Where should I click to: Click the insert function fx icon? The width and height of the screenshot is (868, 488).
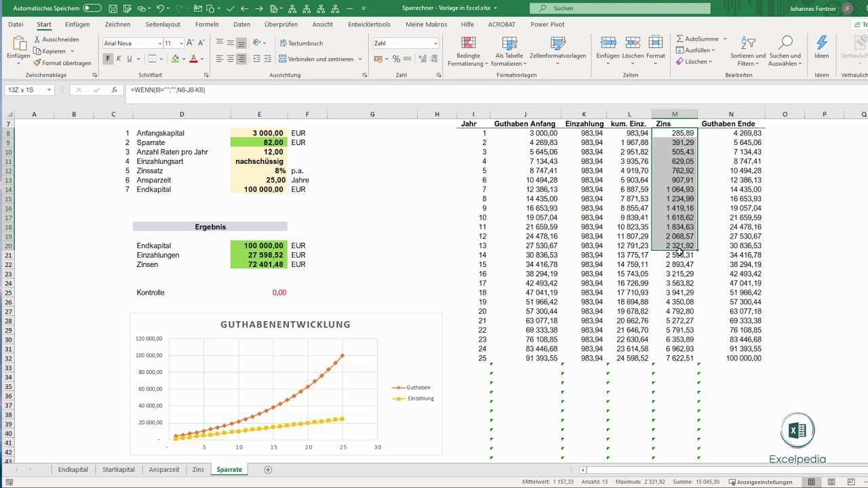click(115, 90)
